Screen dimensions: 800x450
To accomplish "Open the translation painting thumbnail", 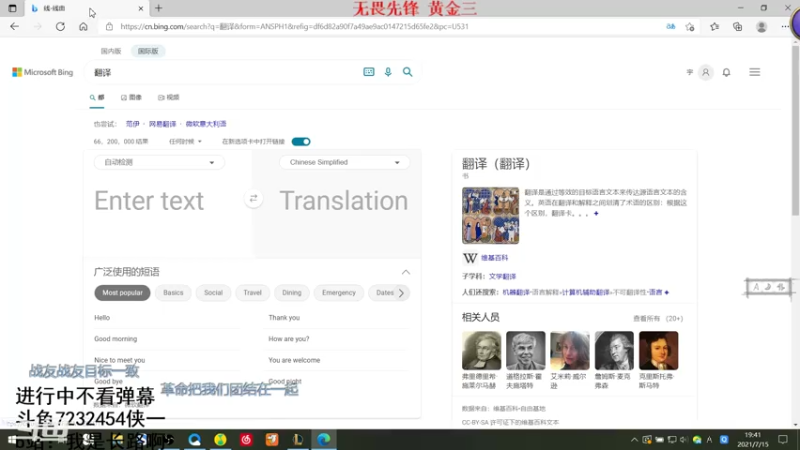I will click(490, 215).
